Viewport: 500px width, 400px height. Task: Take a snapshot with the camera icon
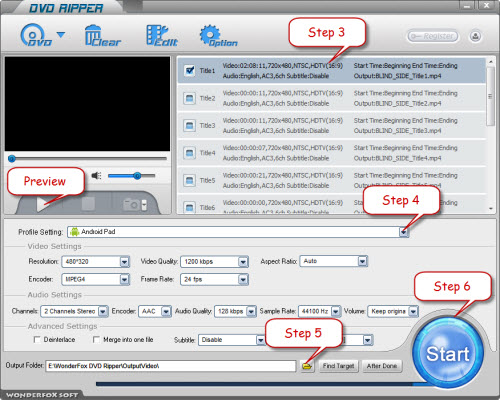coord(132,204)
